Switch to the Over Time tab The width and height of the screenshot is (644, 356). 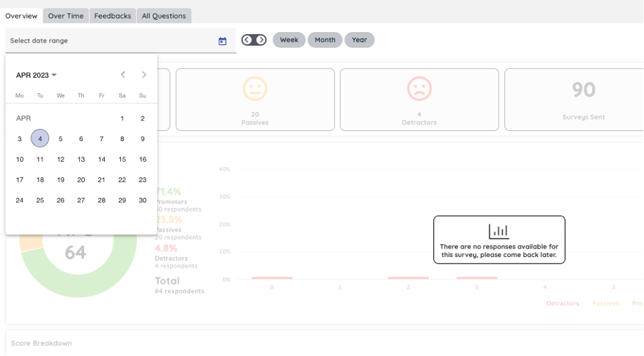[x=66, y=16]
